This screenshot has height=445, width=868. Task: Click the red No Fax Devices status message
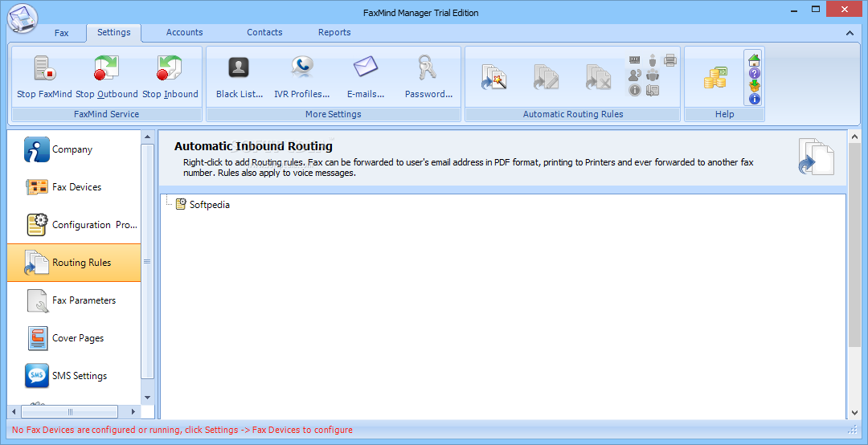click(x=182, y=430)
